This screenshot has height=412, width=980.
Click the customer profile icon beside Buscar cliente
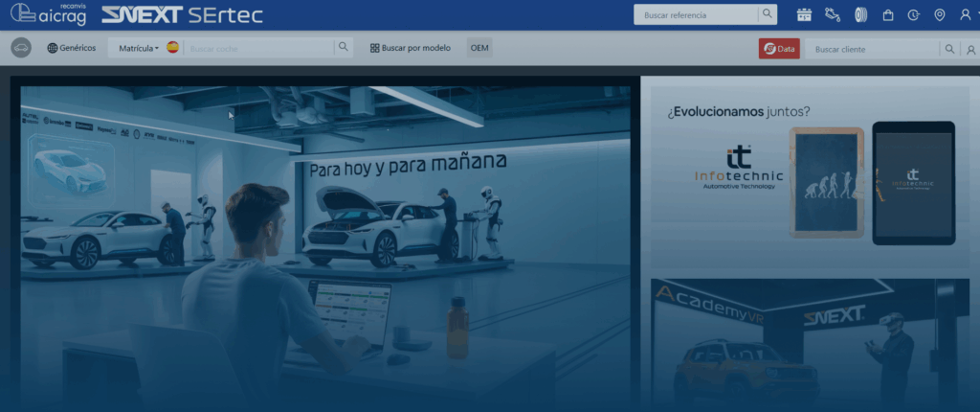[x=970, y=49]
